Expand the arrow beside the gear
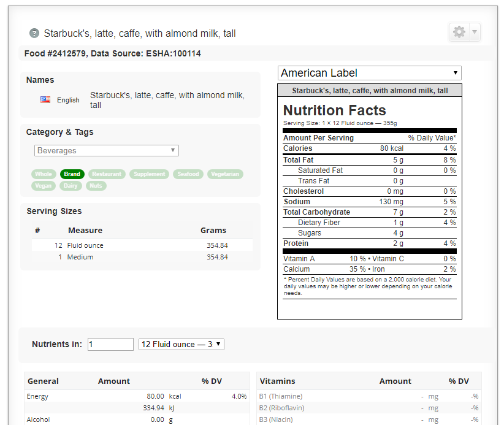The width and height of the screenshot is (504, 425). 475,32
